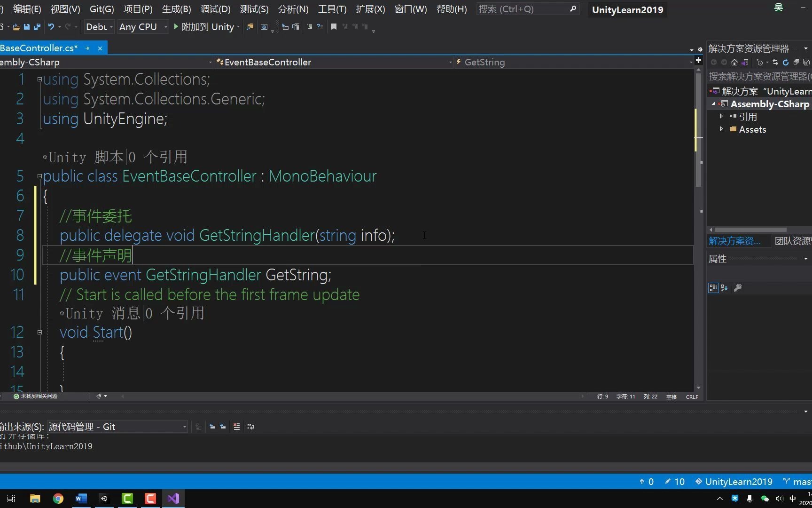Switch to the 团队资源 tab
The image size is (812, 508).
(x=794, y=241)
